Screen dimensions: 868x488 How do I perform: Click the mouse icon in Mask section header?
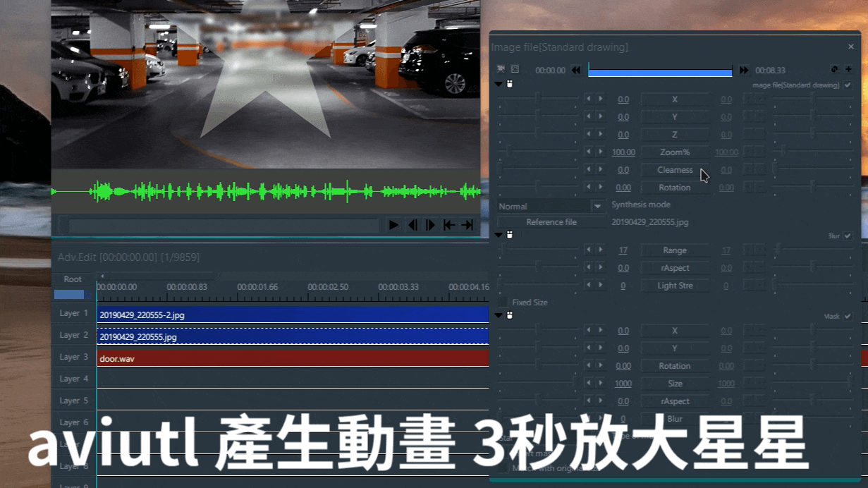point(510,315)
